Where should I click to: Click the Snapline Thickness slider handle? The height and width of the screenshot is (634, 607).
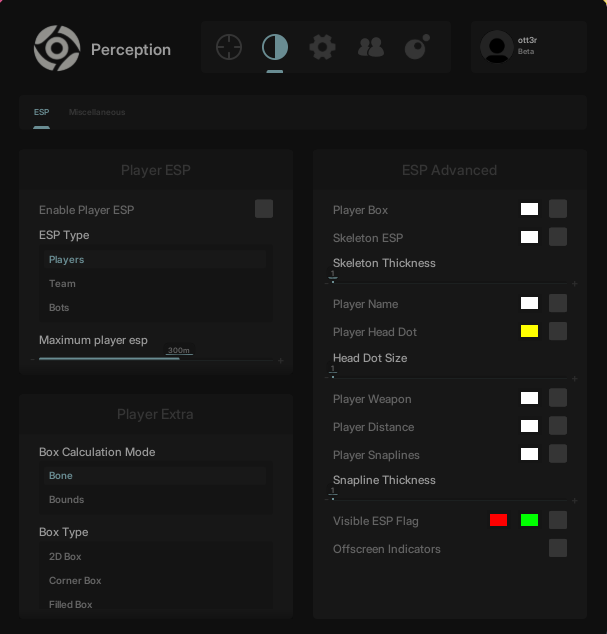point(333,499)
